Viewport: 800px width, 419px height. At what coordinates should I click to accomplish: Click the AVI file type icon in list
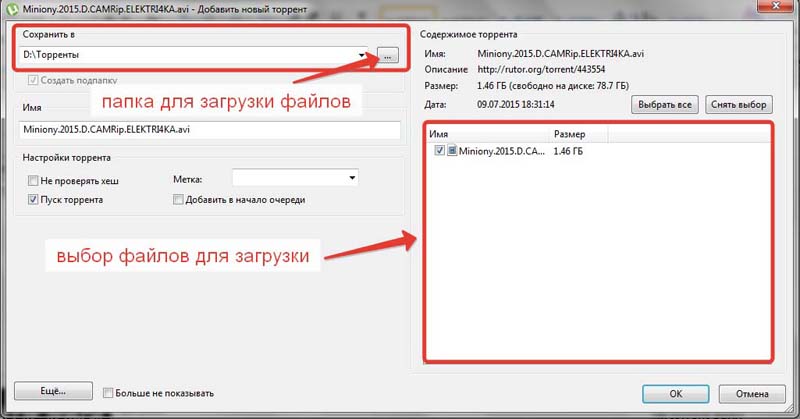[x=452, y=151]
